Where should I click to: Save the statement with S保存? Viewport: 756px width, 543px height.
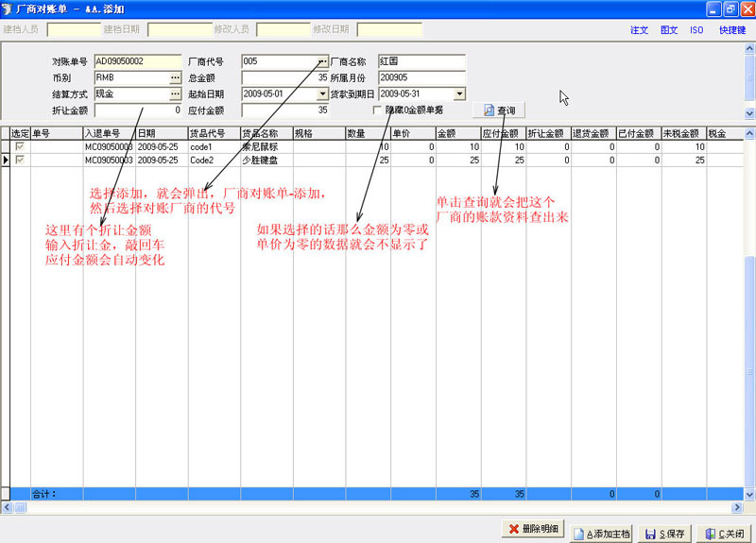[664, 532]
